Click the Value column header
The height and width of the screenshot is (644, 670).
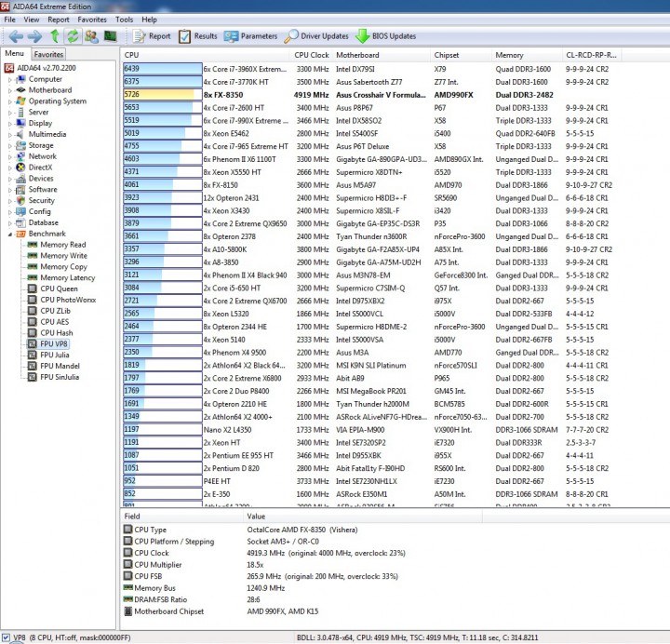[363, 517]
